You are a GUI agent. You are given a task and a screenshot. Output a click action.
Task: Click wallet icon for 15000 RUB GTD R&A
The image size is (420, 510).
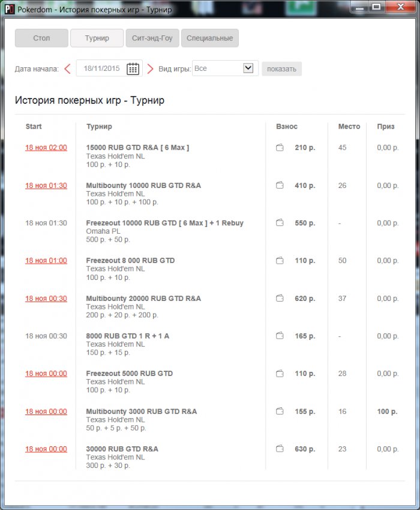pos(280,148)
